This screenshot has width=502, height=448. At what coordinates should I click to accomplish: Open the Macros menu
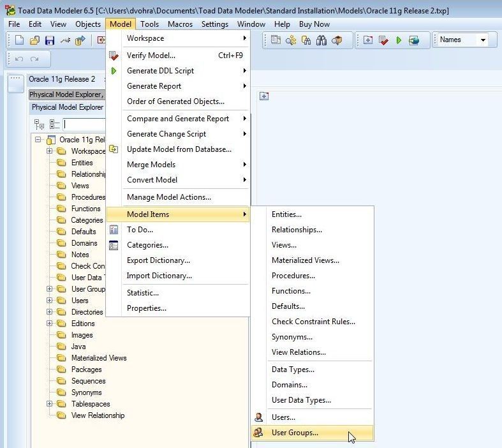click(181, 24)
